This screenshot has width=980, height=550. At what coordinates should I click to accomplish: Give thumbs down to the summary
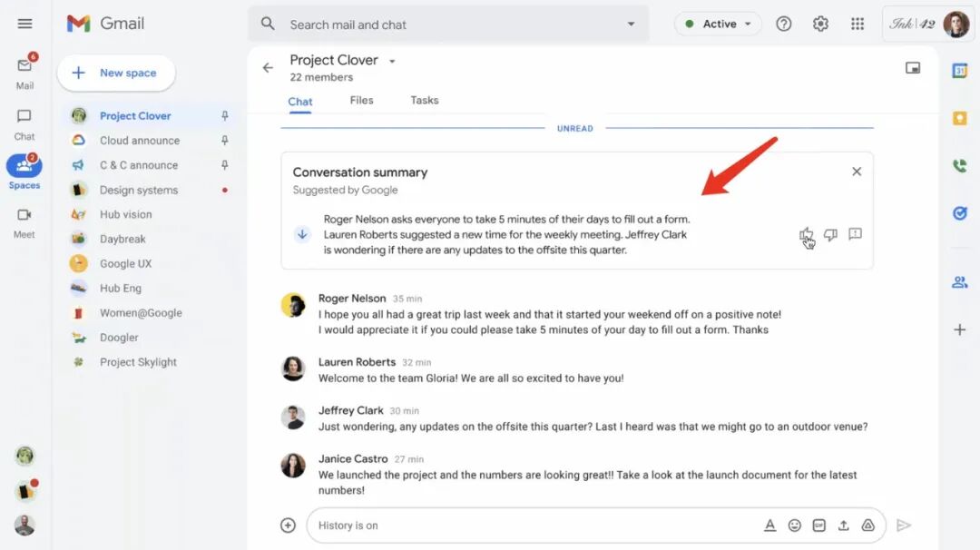coord(830,235)
